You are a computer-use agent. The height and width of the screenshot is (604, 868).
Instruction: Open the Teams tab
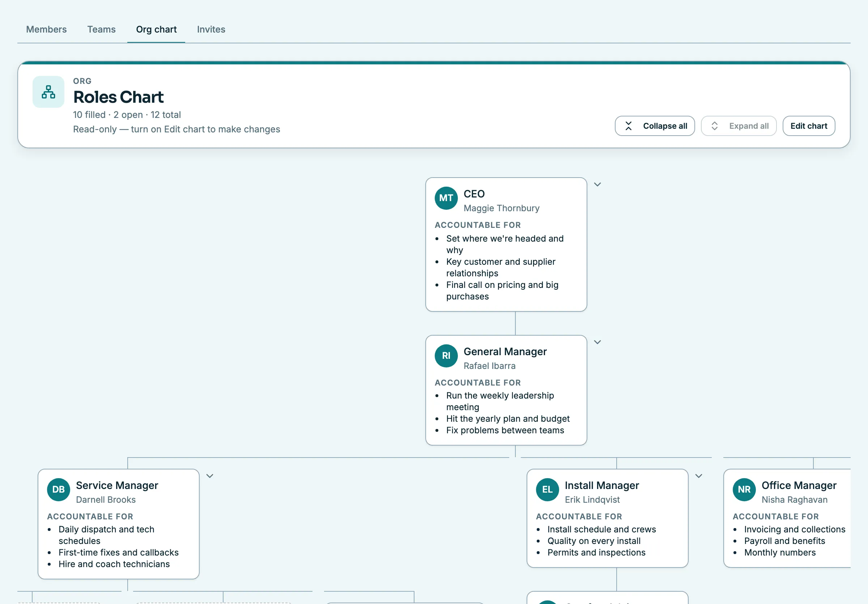pyautogui.click(x=101, y=29)
